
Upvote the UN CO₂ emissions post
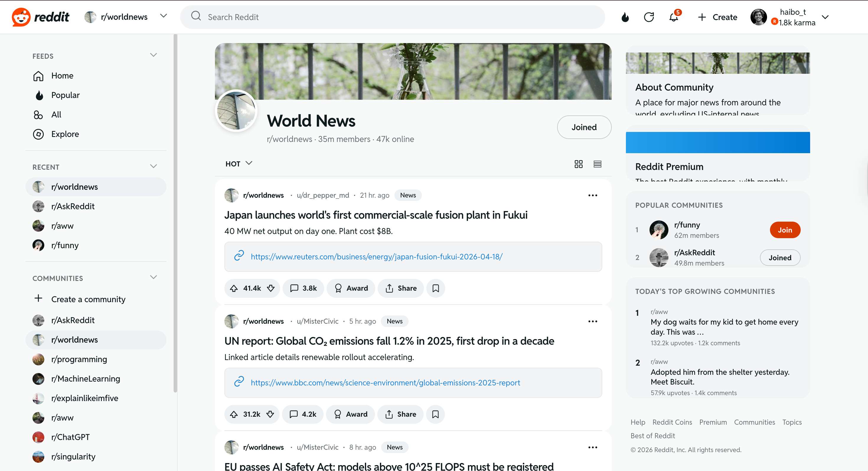click(234, 414)
